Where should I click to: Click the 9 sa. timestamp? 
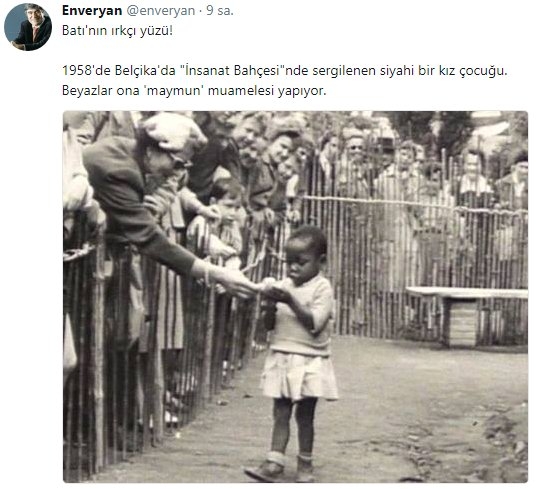(x=220, y=11)
